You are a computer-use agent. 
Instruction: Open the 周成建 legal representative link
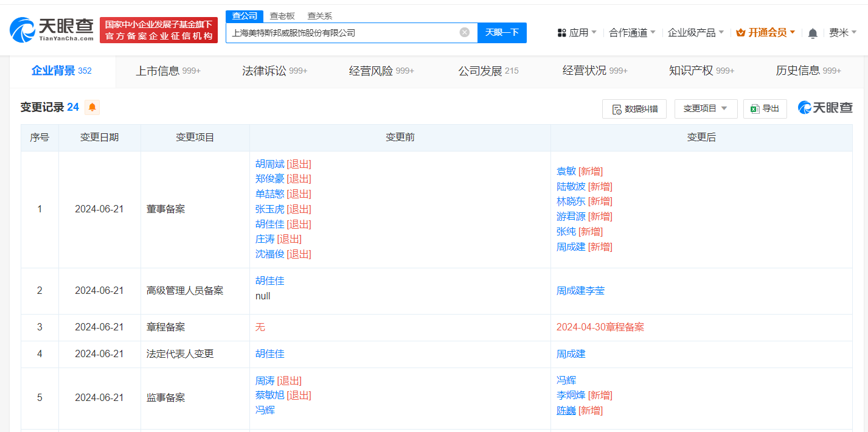571,354
